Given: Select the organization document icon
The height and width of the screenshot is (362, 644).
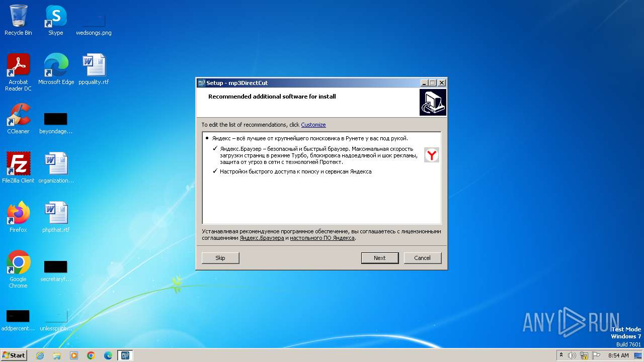Looking at the screenshot, I should point(56,168).
